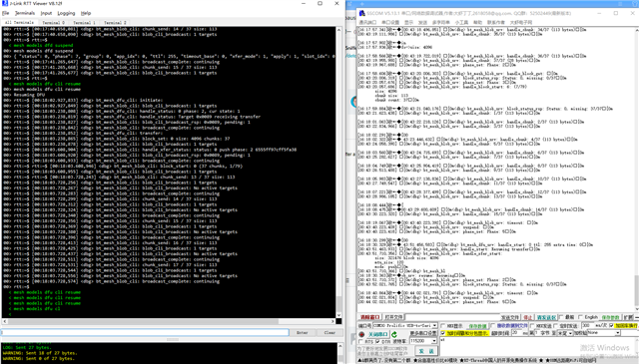The image size is (639, 364).
Task: Toggle the English checkbox in SSCOM
Action: pos(581,317)
